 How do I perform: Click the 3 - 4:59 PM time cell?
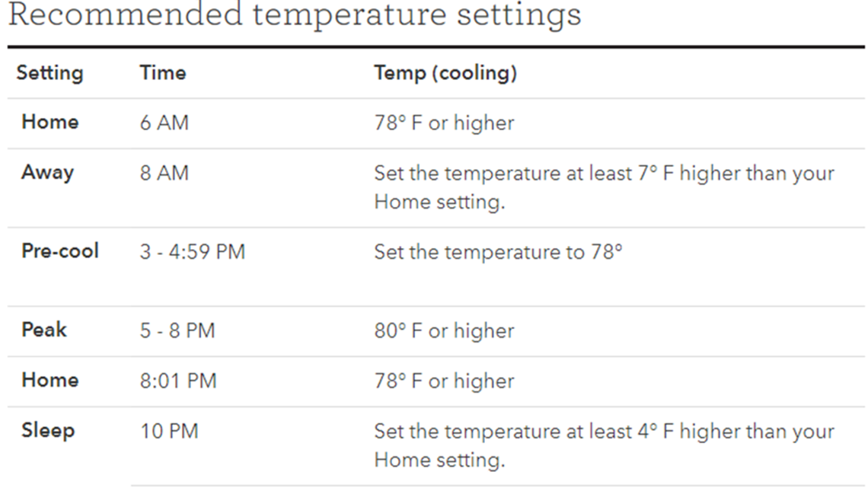tap(193, 252)
